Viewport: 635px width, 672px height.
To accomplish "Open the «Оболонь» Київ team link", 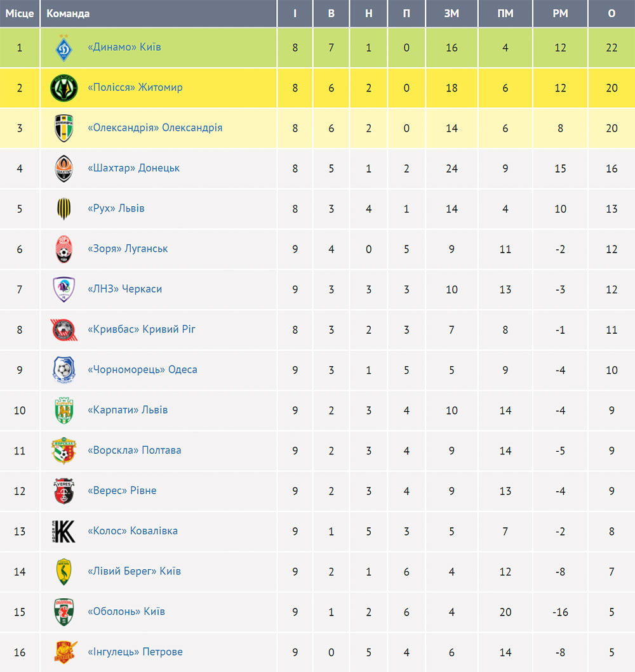I will [126, 612].
